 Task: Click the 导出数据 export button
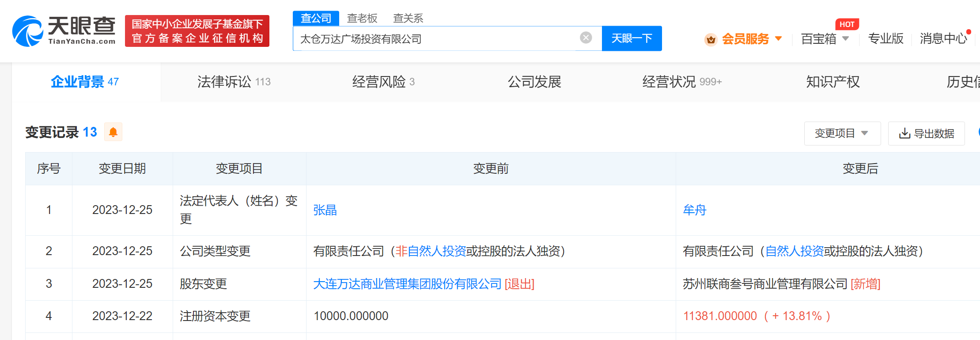click(926, 134)
